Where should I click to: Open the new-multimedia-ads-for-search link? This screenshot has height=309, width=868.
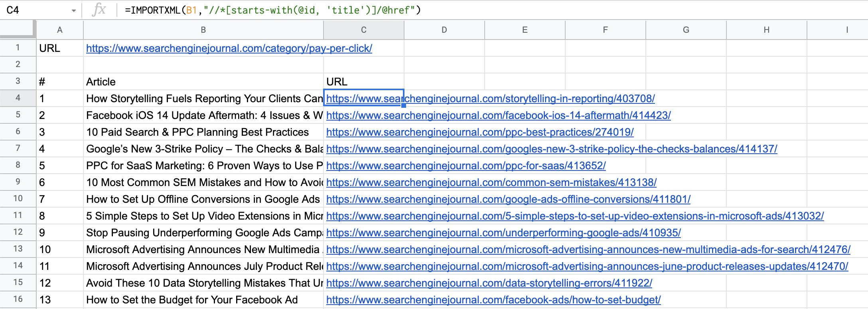pos(588,250)
